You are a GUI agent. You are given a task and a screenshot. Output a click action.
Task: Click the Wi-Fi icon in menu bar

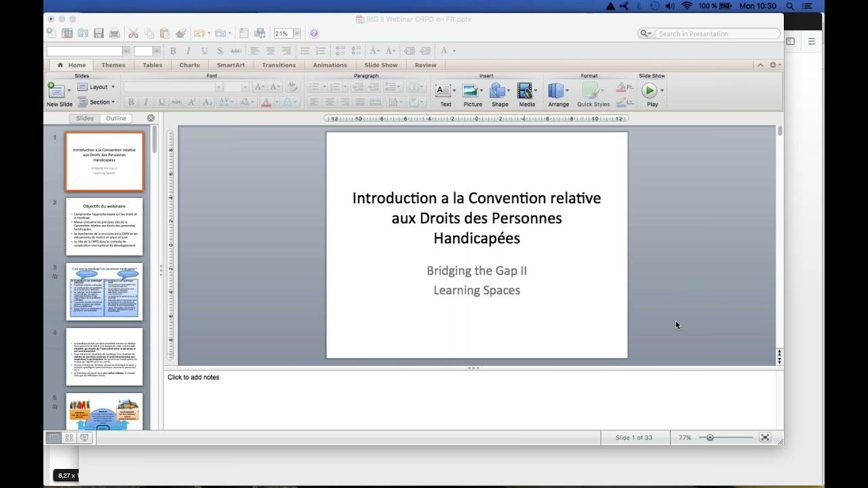coord(687,6)
